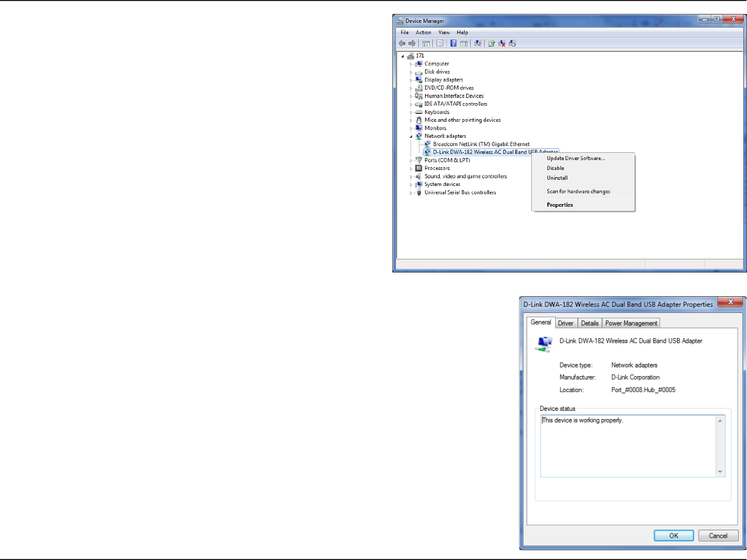Switch to the Details tab
747x560 pixels.
point(590,323)
